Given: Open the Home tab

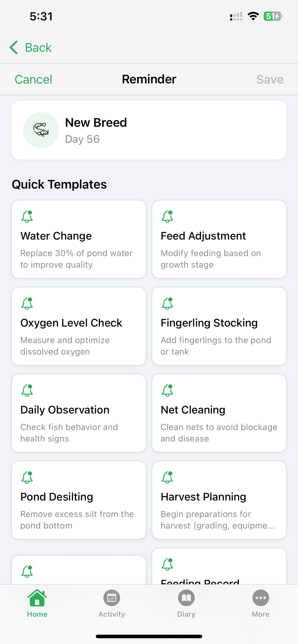Looking at the screenshot, I should 37,603.
